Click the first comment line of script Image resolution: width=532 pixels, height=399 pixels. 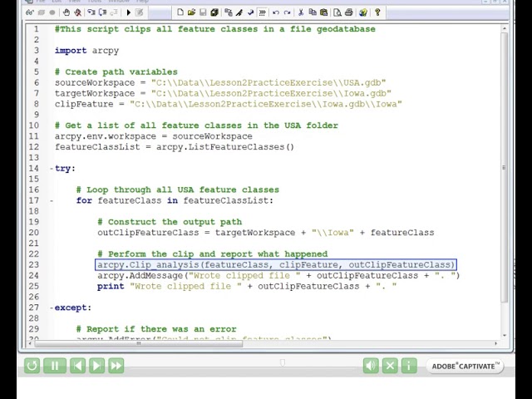pyautogui.click(x=215, y=29)
